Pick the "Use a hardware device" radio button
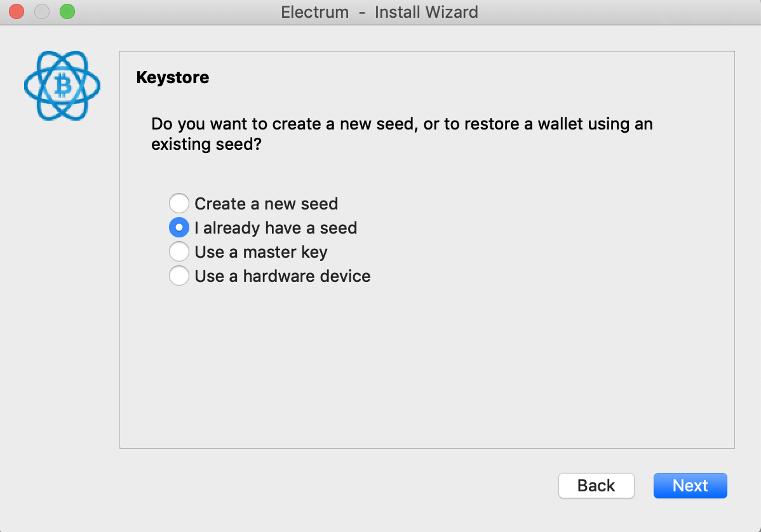761x532 pixels. (179, 276)
